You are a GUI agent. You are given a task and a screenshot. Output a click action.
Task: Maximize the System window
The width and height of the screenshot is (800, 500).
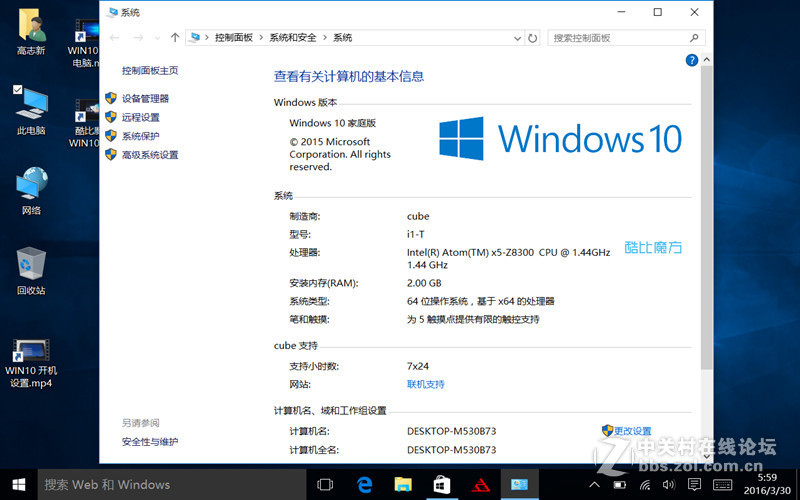(x=658, y=12)
